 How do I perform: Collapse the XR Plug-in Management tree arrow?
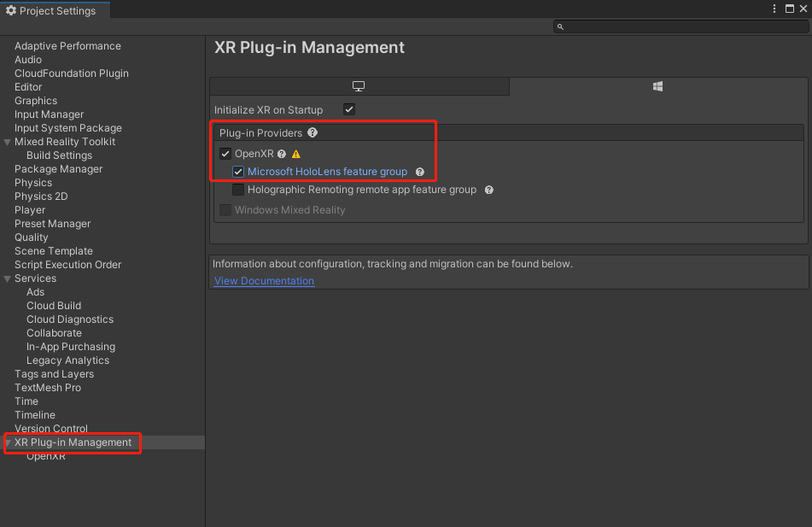(9, 442)
